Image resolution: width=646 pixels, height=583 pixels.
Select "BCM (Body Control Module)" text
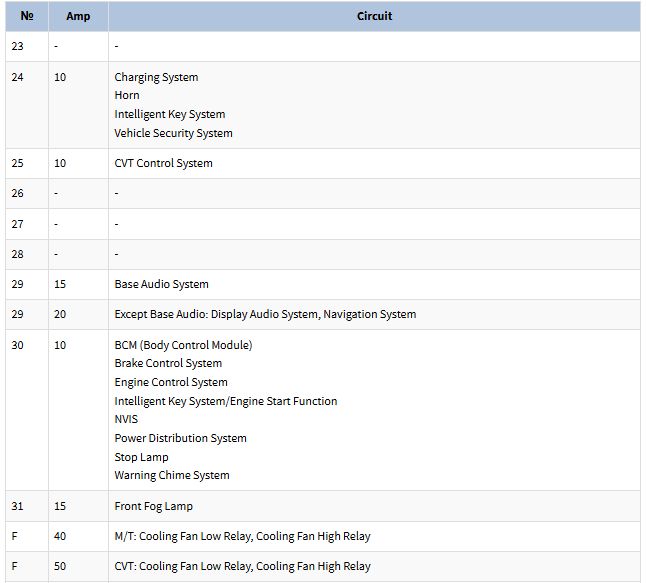[183, 345]
